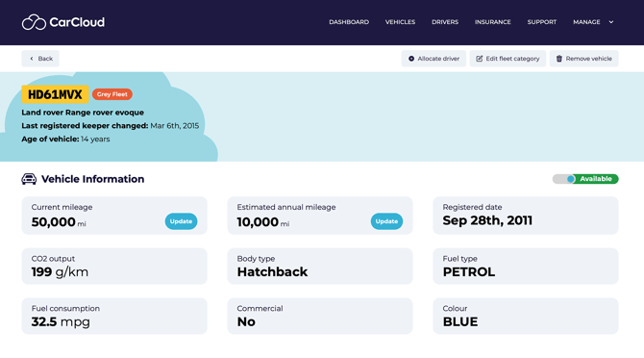Click the Remove vehicle button
This screenshot has height=358, width=644.
[x=584, y=59]
